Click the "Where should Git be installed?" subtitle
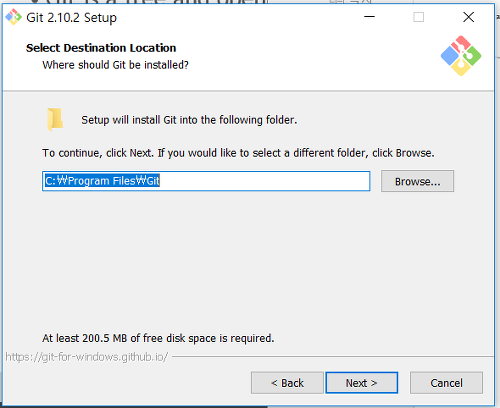 pos(115,65)
